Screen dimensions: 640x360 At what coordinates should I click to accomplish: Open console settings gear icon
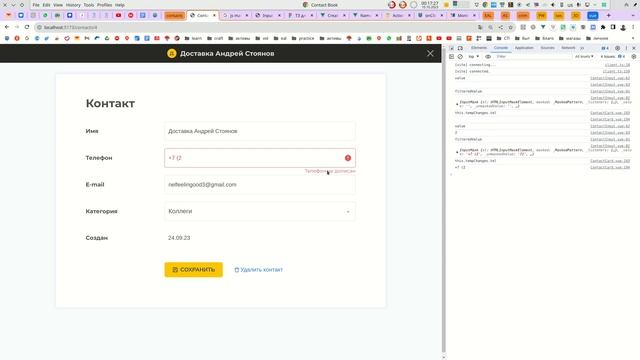(x=634, y=57)
